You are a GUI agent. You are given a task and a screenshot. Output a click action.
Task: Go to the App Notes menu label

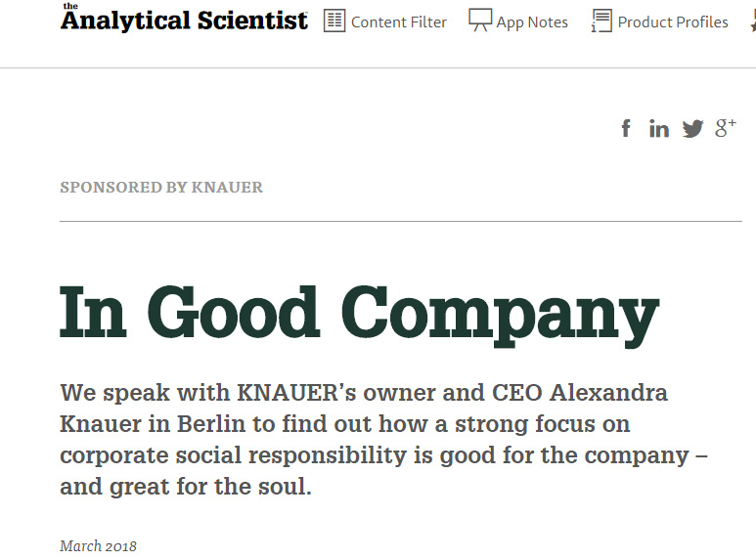pos(532,22)
